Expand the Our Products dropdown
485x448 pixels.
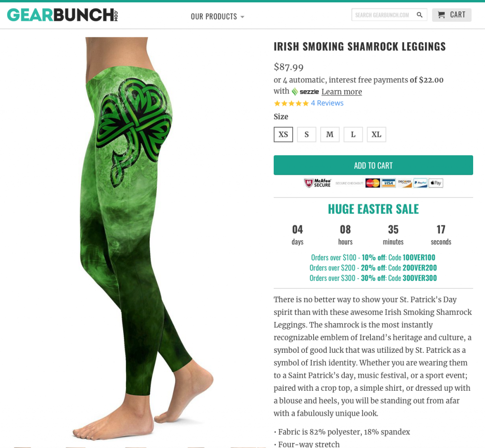(217, 17)
